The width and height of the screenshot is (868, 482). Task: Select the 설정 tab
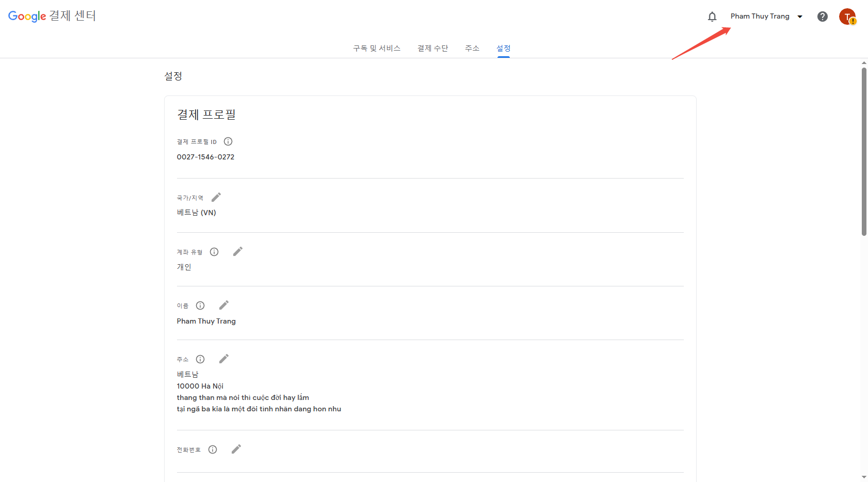[x=504, y=48]
